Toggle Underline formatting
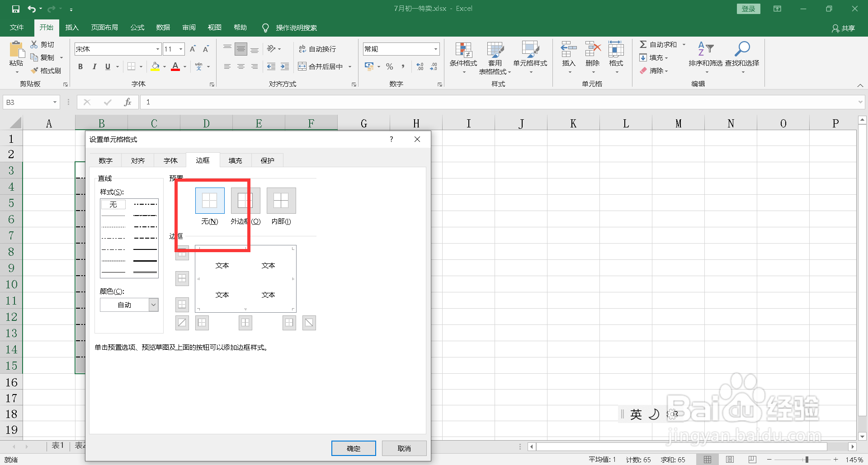The height and width of the screenshot is (465, 868). tap(108, 66)
